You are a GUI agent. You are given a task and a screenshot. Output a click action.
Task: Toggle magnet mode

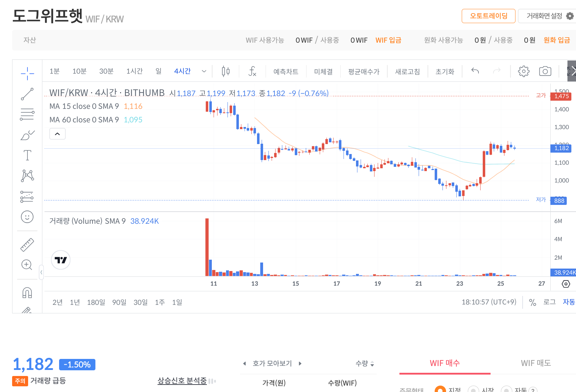coord(27,293)
